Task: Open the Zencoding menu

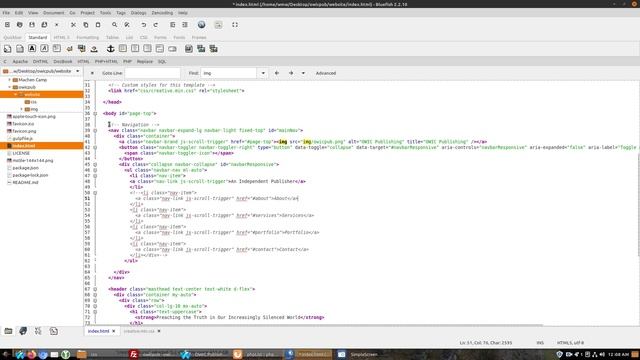Action: [x=162, y=13]
